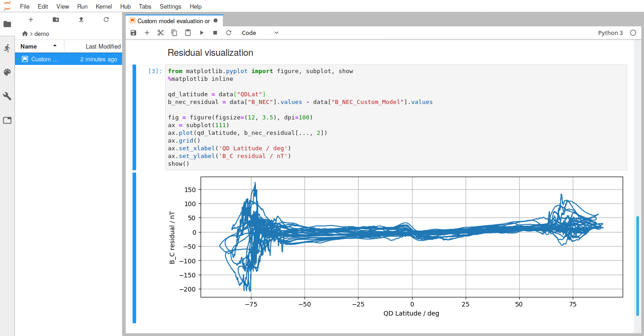Open the commands palette sidebar icon

click(7, 72)
